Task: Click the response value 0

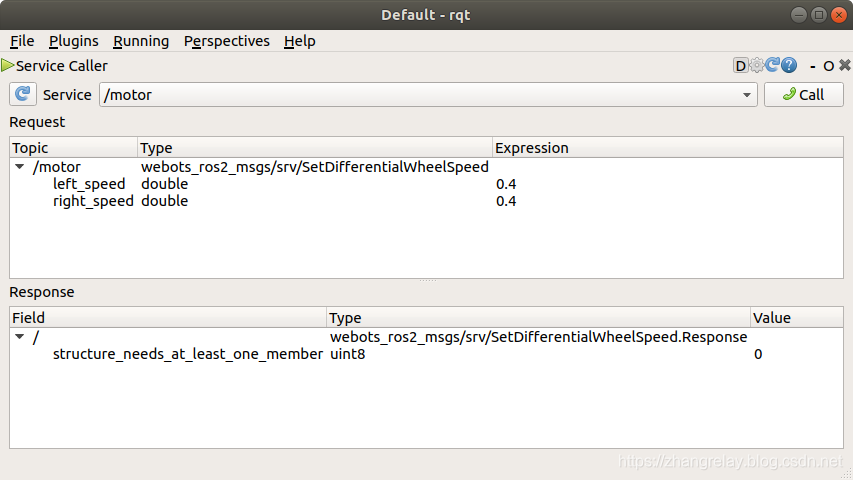Action: pyautogui.click(x=758, y=354)
